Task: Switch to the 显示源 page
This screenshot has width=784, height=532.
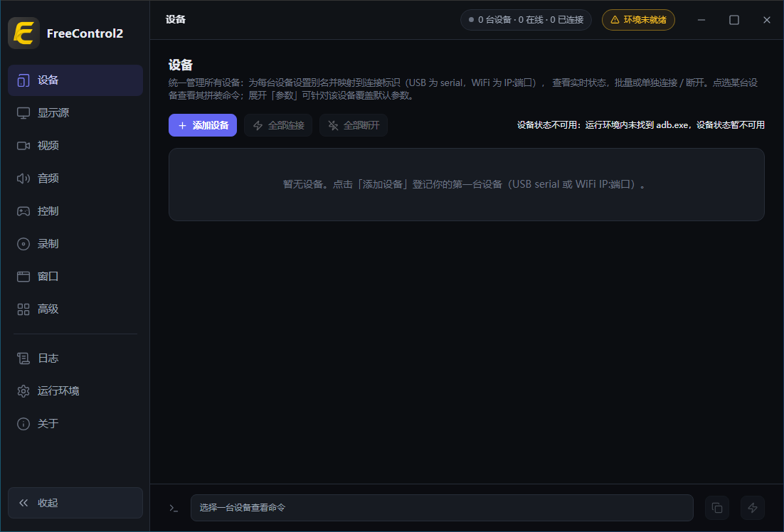Action: (x=75, y=113)
